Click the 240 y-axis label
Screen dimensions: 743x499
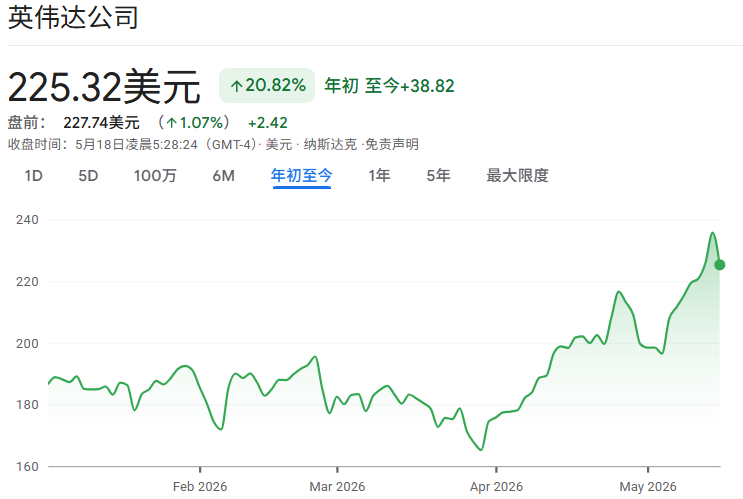27,220
